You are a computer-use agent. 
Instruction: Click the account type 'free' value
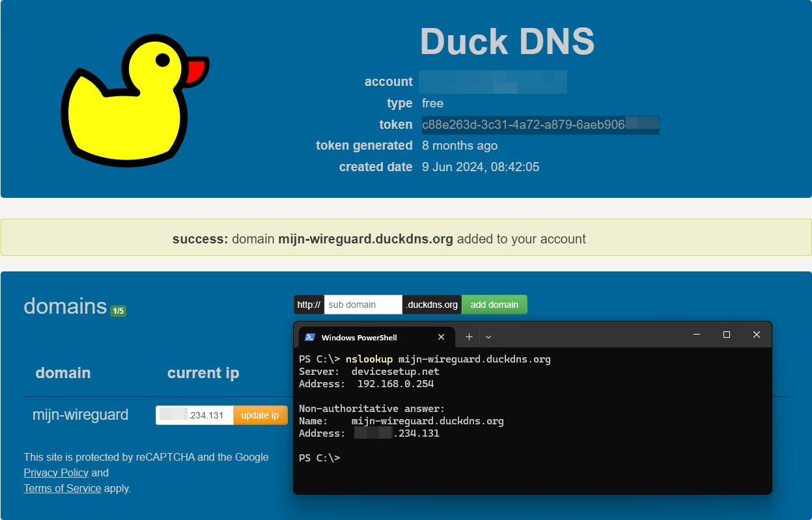[432, 103]
